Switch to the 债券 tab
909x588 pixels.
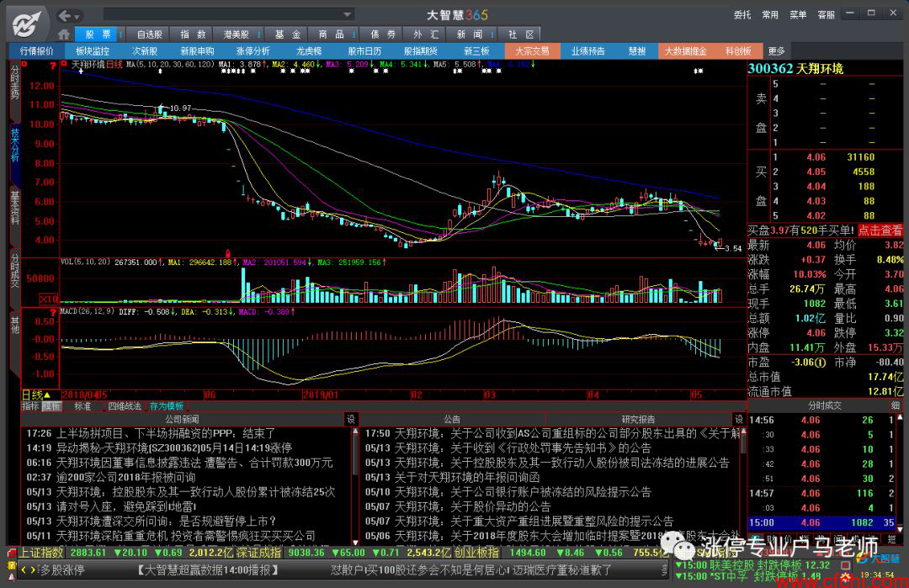click(x=382, y=34)
